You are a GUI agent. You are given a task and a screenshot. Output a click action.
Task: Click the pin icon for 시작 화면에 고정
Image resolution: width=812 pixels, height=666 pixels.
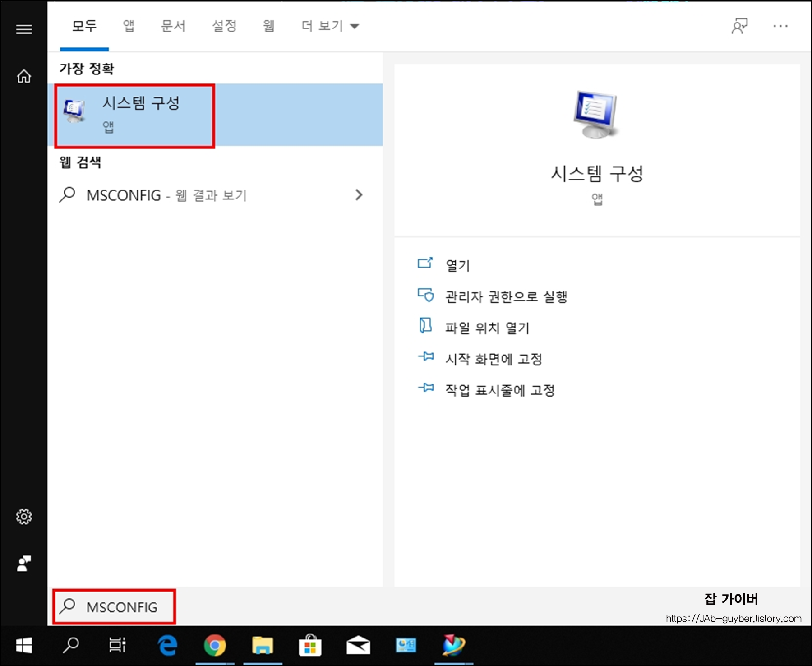(426, 357)
